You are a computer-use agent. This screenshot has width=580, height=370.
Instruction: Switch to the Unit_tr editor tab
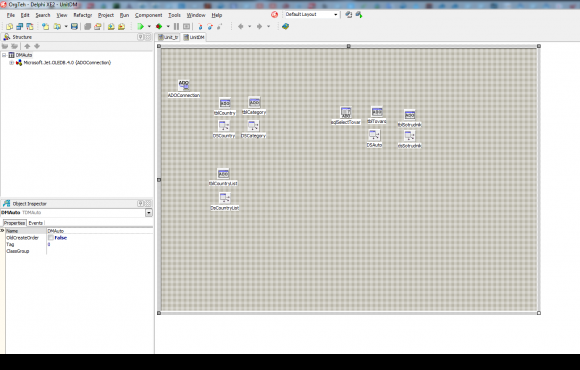[x=168, y=37]
